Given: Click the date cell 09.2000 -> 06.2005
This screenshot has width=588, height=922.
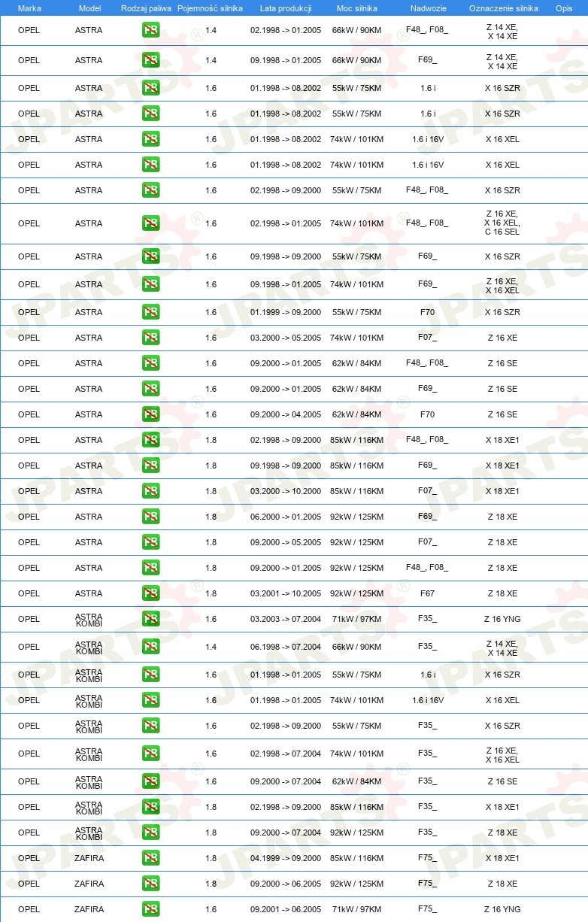Looking at the screenshot, I should [x=286, y=884].
